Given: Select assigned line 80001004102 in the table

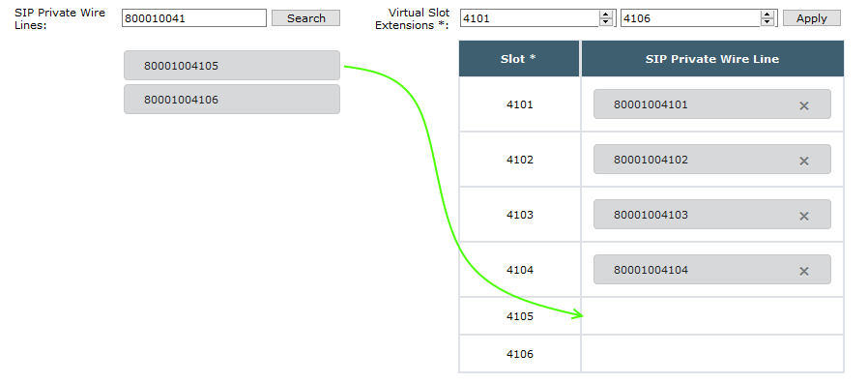Looking at the screenshot, I should [x=711, y=159].
